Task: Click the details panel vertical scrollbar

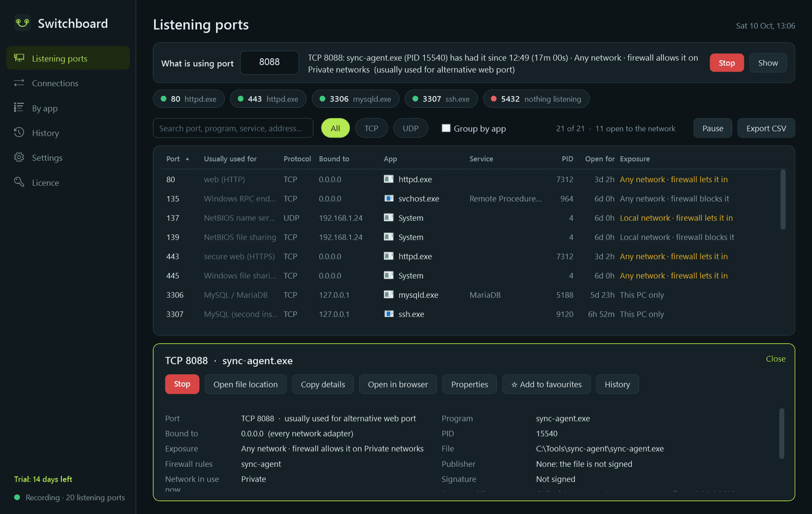Action: [782, 433]
